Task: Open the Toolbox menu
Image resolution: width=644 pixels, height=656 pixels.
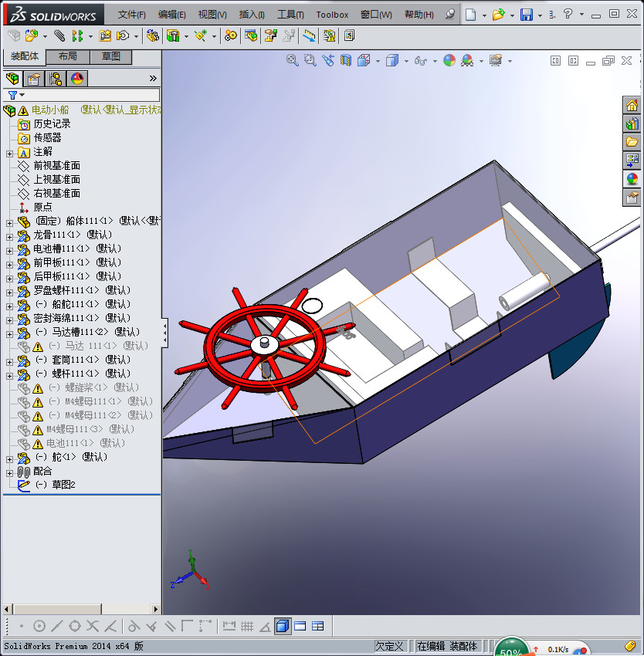Action: click(x=332, y=15)
